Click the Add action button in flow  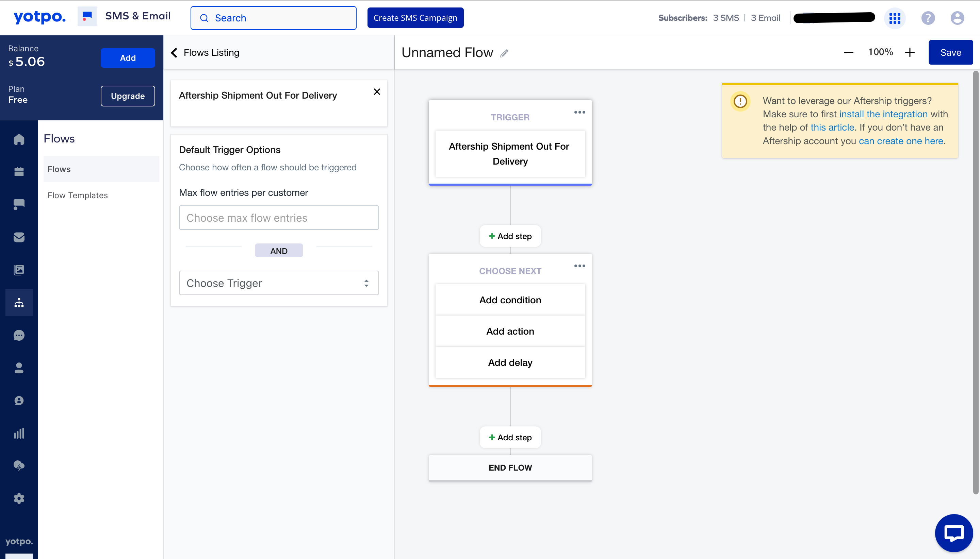[x=510, y=331]
